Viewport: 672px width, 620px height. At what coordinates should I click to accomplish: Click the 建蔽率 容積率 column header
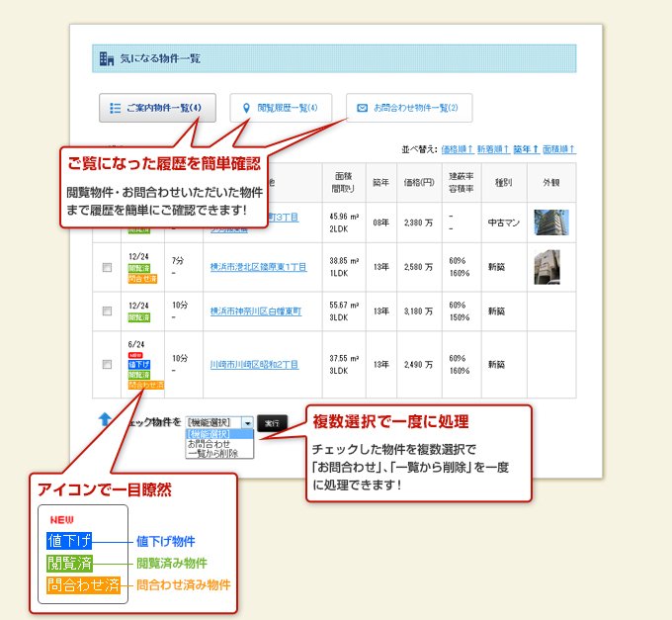pos(462,183)
